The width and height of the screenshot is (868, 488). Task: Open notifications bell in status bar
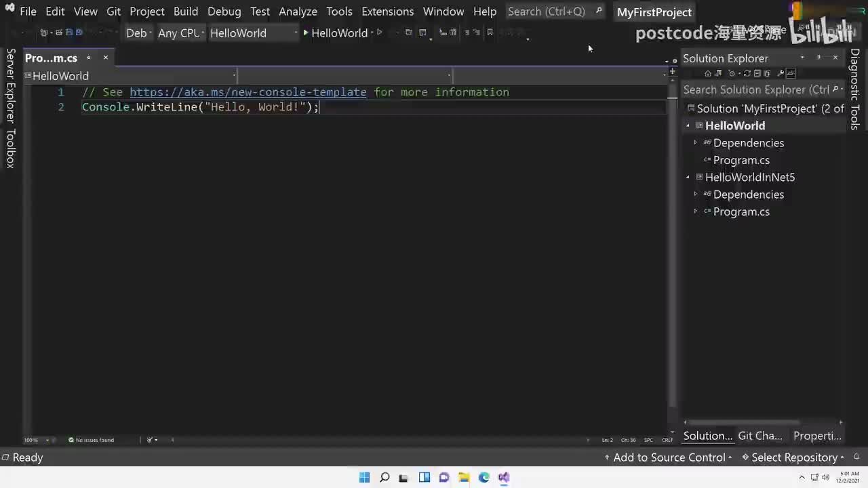coord(857,457)
